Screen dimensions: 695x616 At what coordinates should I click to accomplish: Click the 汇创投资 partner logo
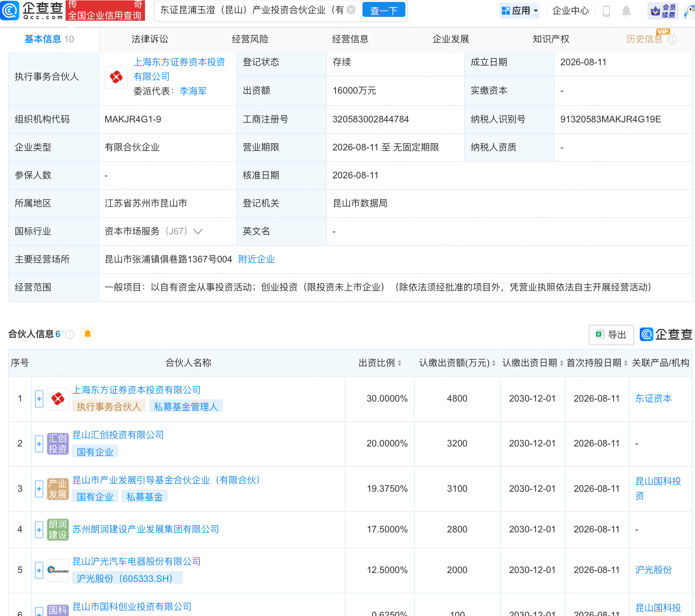tap(58, 444)
